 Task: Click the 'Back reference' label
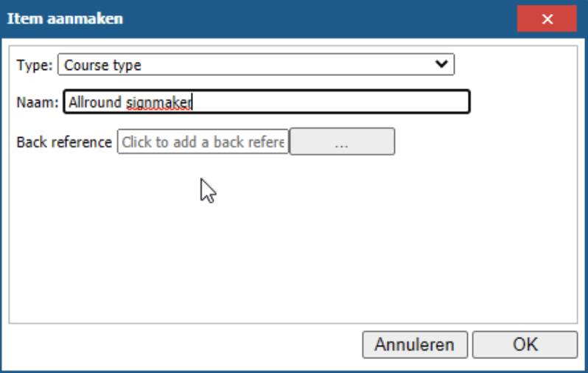(64, 142)
